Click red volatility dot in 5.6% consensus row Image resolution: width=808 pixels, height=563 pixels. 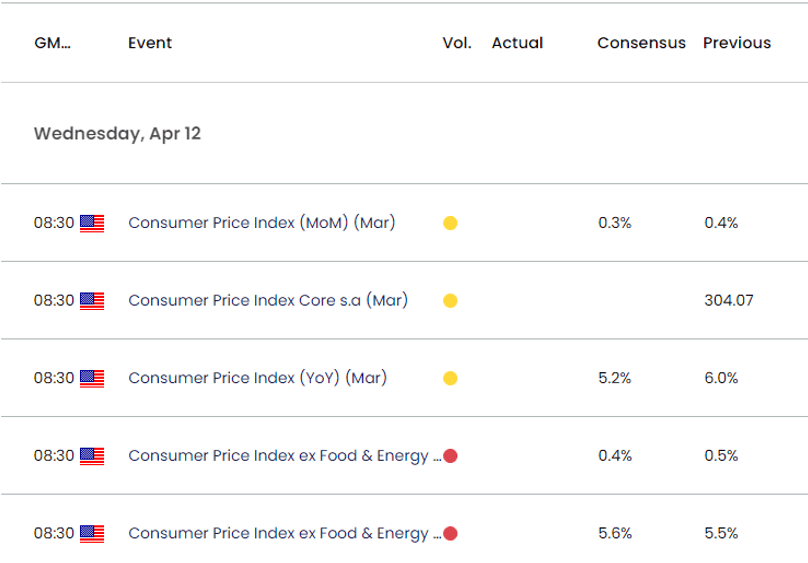pyautogui.click(x=450, y=533)
